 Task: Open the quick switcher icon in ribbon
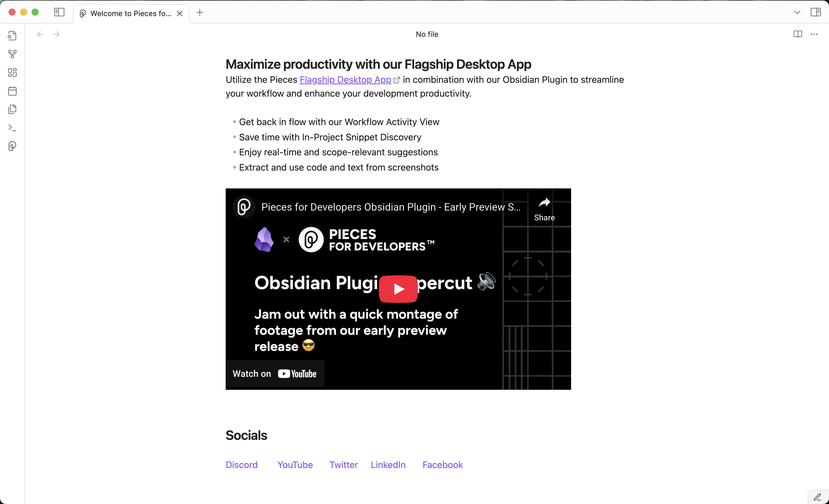(x=12, y=36)
